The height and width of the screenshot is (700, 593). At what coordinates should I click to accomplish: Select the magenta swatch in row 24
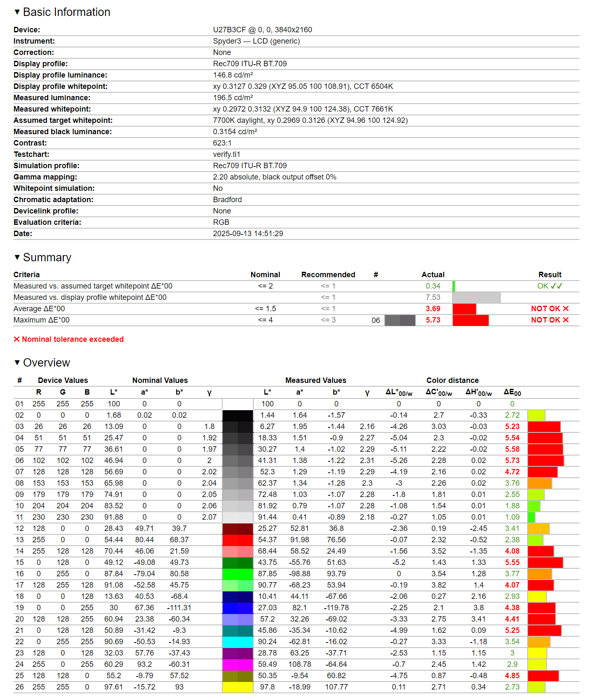pos(238,664)
